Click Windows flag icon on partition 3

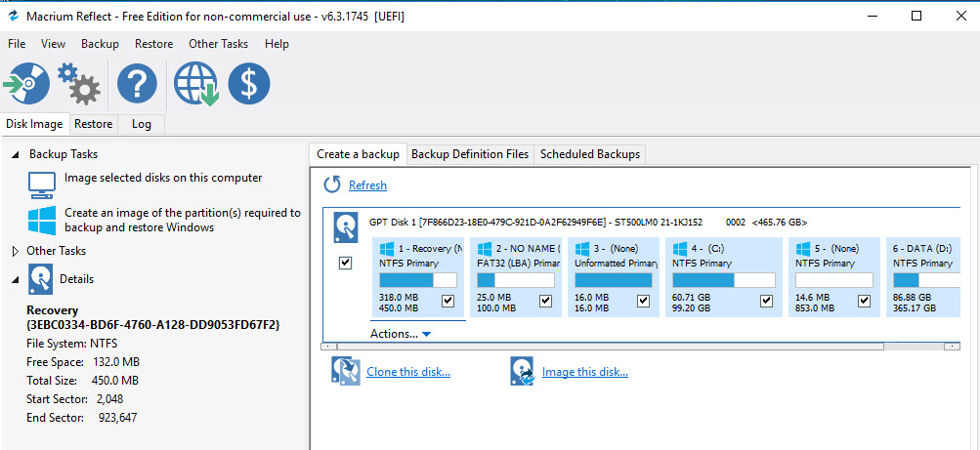tap(582, 248)
